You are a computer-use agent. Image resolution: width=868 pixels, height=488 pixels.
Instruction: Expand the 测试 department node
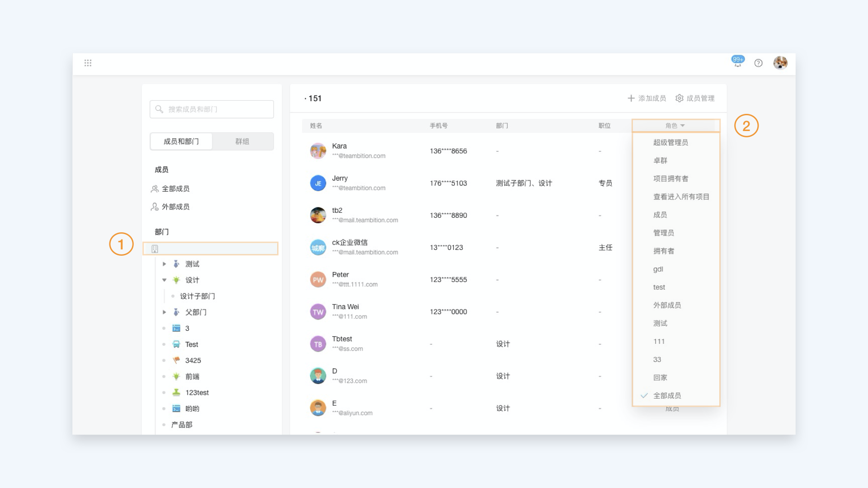(x=164, y=264)
